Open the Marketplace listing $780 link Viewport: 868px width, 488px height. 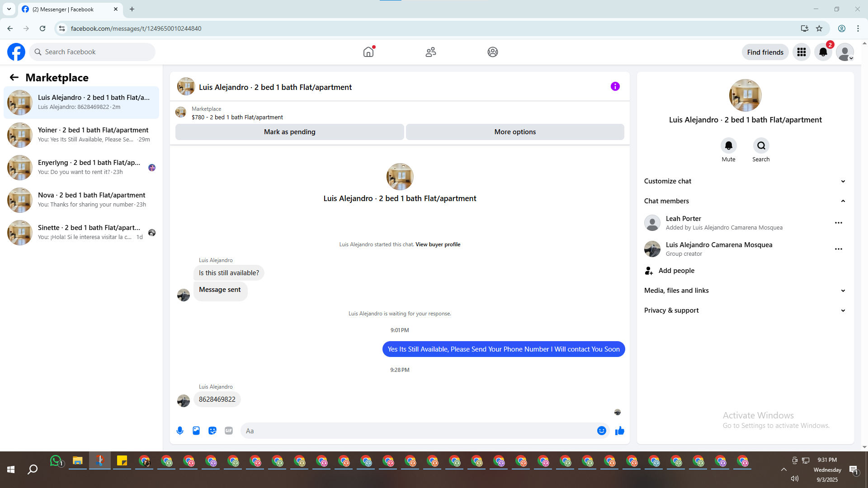[237, 117]
